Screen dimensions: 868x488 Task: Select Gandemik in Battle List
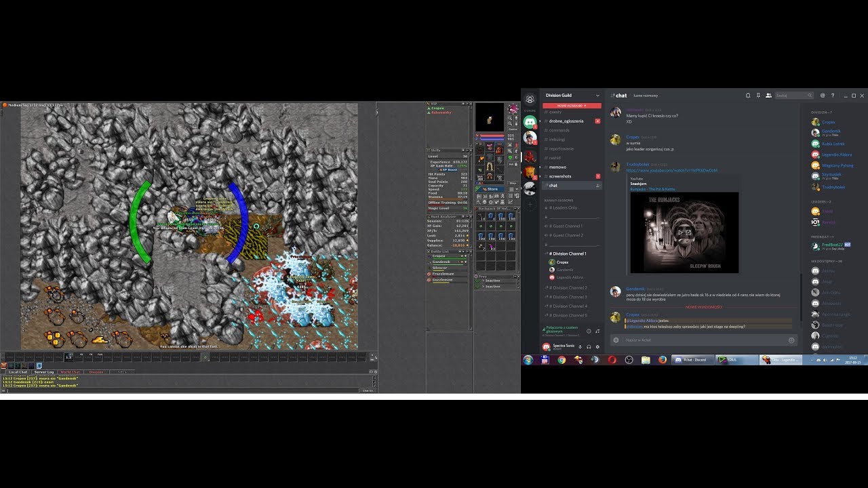(448, 262)
